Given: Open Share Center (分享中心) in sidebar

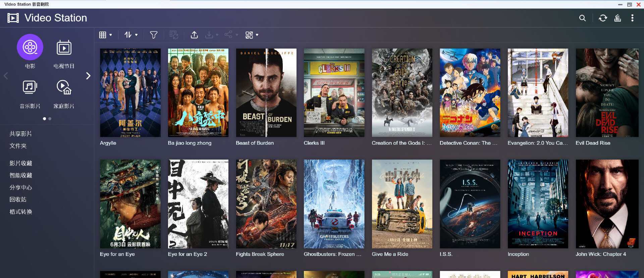Looking at the screenshot, I should point(20,187).
